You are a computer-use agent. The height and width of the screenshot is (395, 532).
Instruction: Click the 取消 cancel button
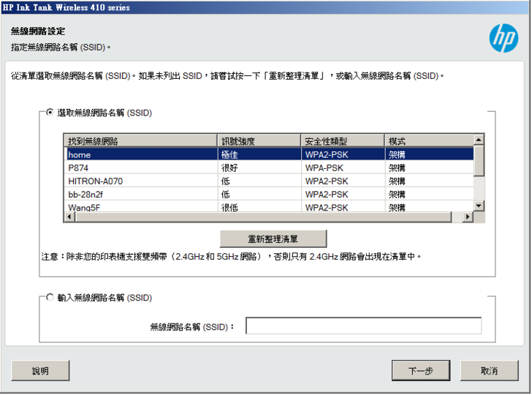coord(489,371)
